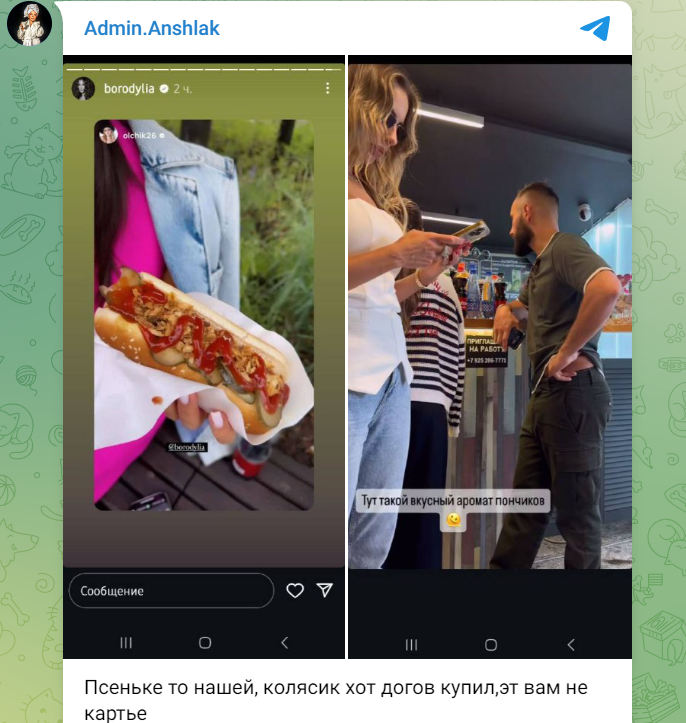Tap home button on left phone navbar
The image size is (686, 723).
point(205,642)
